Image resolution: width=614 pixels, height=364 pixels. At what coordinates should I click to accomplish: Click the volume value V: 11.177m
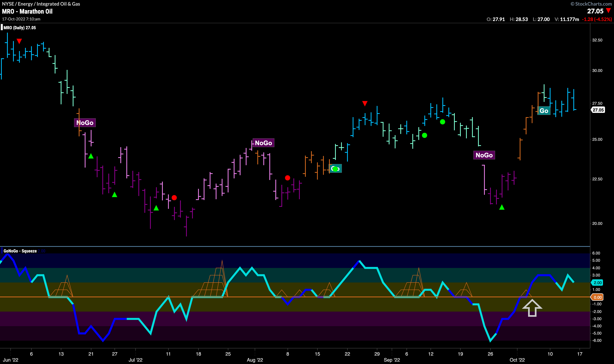pos(567,19)
